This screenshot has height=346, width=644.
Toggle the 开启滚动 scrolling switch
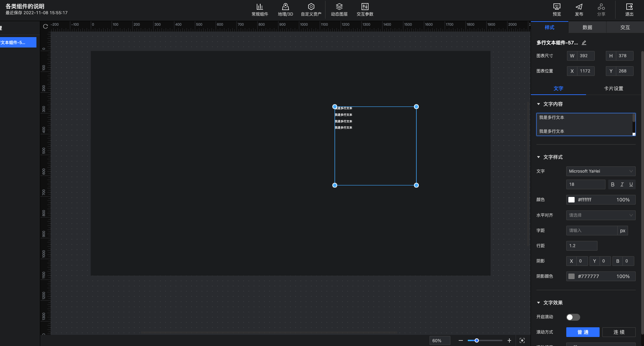573,317
